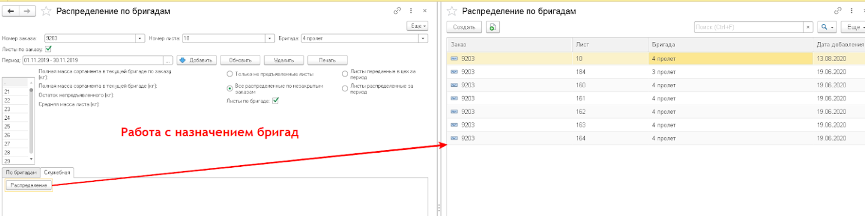Screen dimensions: 868x216
Task: Copy link icon in right window header
Action: point(838,11)
